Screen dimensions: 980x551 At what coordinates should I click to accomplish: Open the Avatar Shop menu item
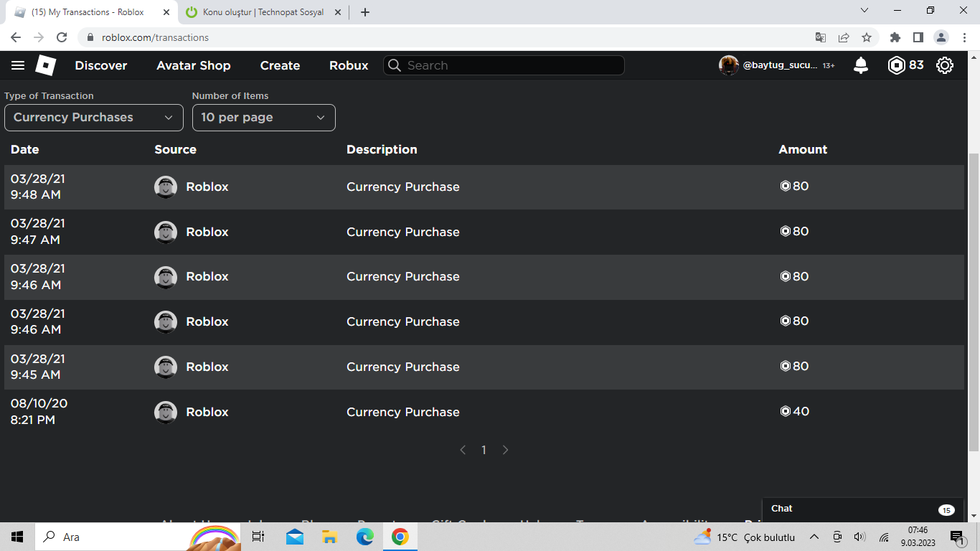click(x=194, y=65)
